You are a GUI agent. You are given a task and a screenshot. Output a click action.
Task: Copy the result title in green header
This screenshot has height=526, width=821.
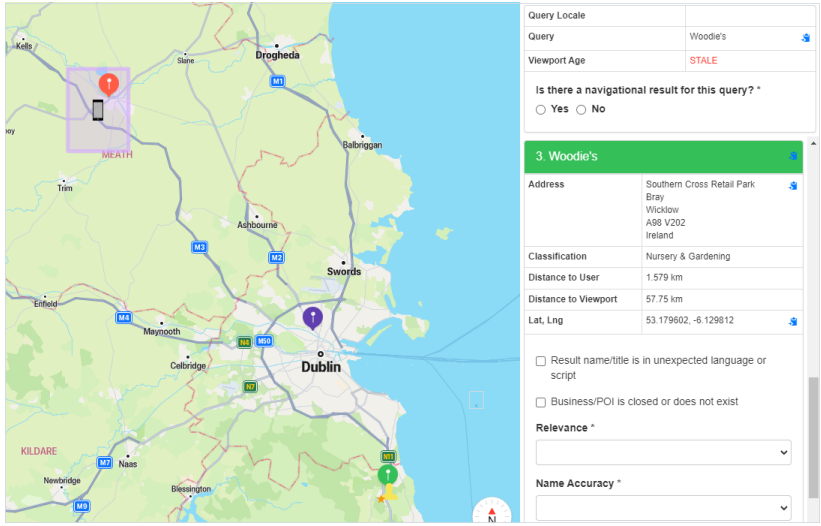[793, 156]
